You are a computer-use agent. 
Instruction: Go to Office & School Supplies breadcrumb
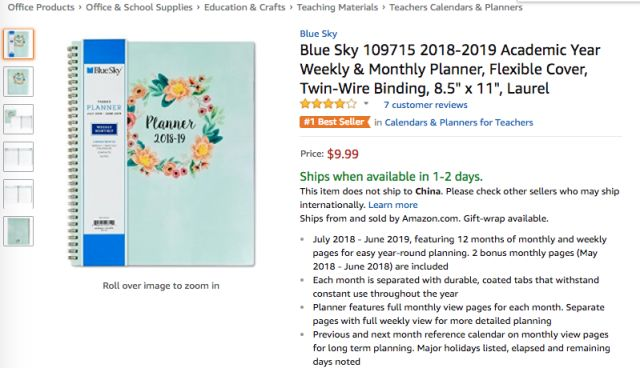click(139, 7)
